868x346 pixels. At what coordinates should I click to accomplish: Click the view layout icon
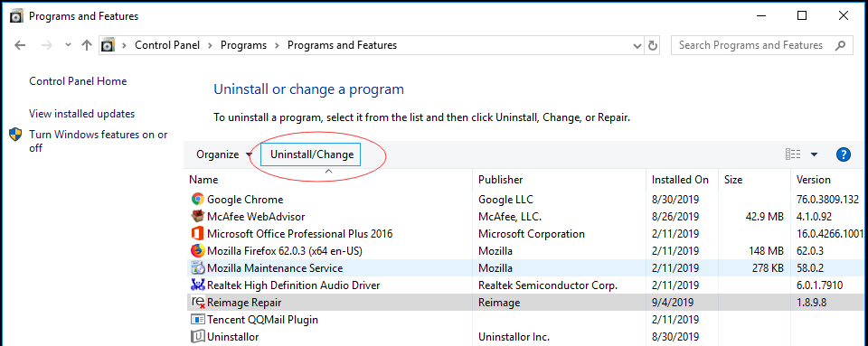pos(793,154)
